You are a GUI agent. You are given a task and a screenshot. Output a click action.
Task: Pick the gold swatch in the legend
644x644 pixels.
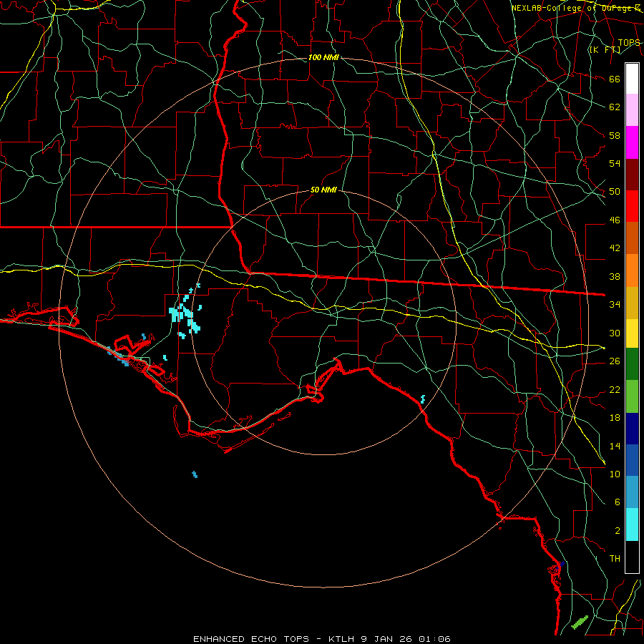[x=632, y=303]
